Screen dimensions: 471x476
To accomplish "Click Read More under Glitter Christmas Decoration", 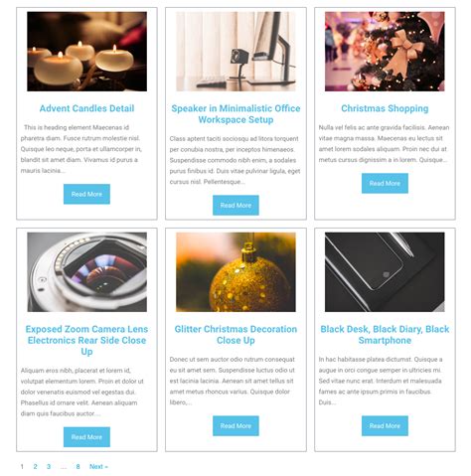I will point(235,426).
